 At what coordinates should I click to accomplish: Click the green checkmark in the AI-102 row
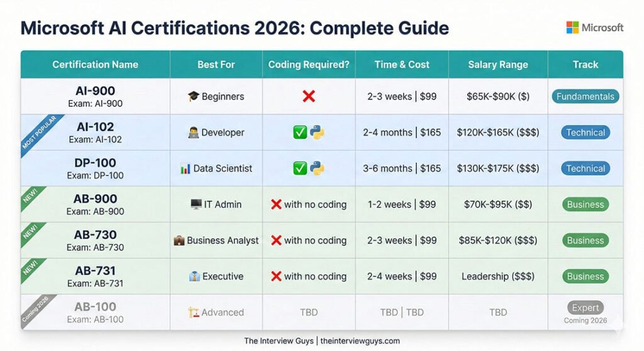click(x=300, y=133)
